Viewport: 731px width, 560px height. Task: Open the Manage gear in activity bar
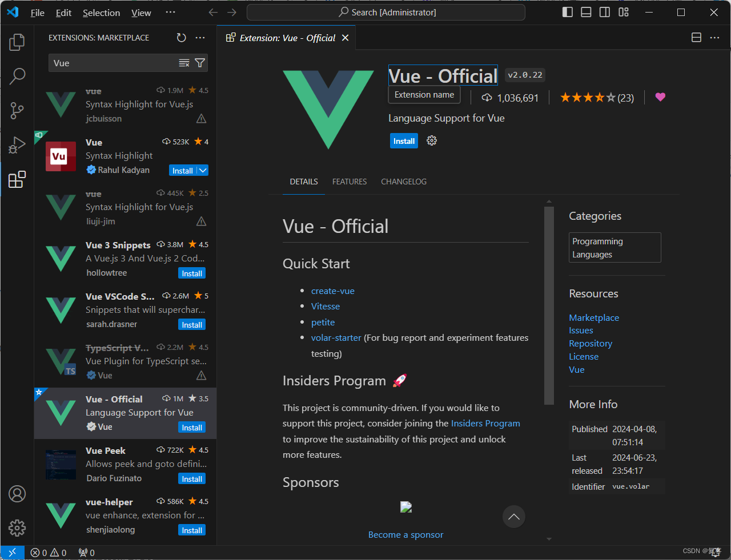coord(17,528)
